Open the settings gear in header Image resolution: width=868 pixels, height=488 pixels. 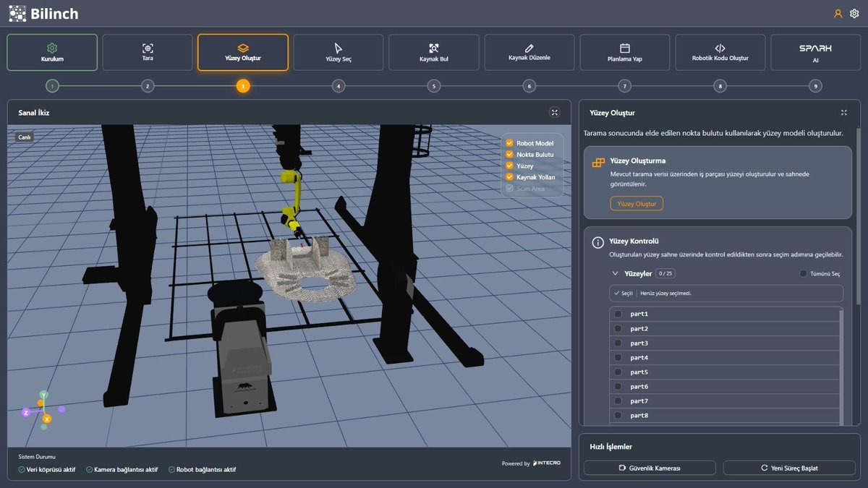point(854,13)
